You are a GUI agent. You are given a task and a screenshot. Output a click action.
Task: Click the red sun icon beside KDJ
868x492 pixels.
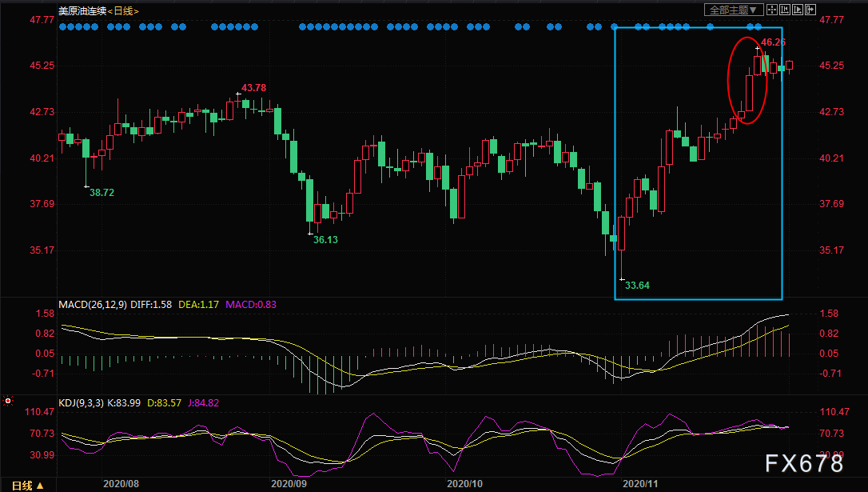[x=8, y=401]
